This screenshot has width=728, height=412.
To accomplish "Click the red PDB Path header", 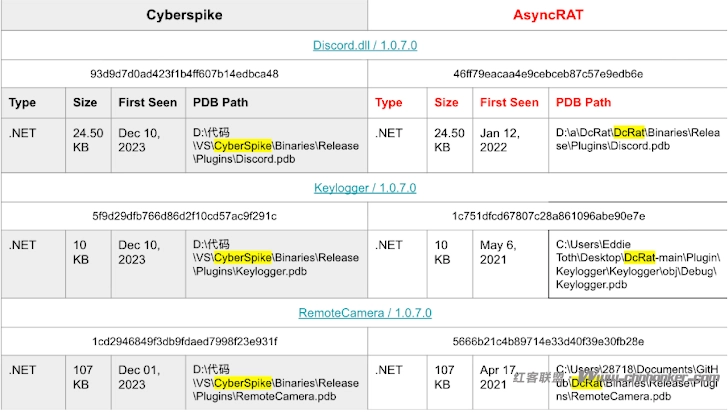I will click(583, 102).
